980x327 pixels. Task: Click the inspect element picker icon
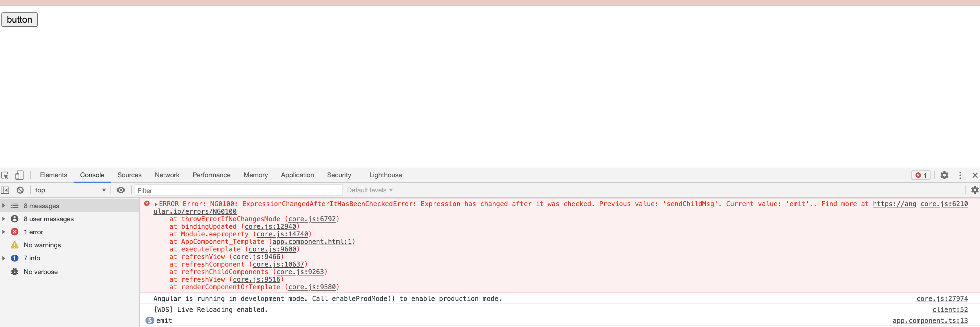tap(5, 175)
